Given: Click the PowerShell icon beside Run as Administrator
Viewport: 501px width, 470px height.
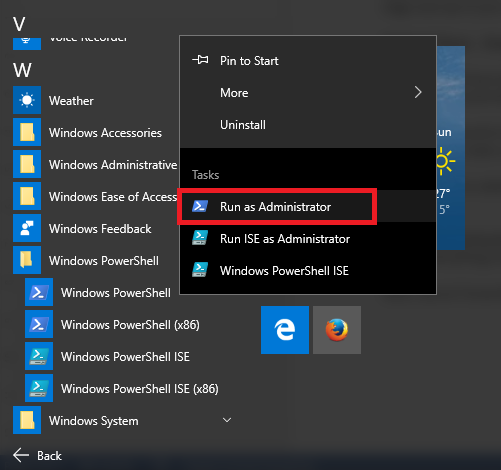Looking at the screenshot, I should [200, 206].
